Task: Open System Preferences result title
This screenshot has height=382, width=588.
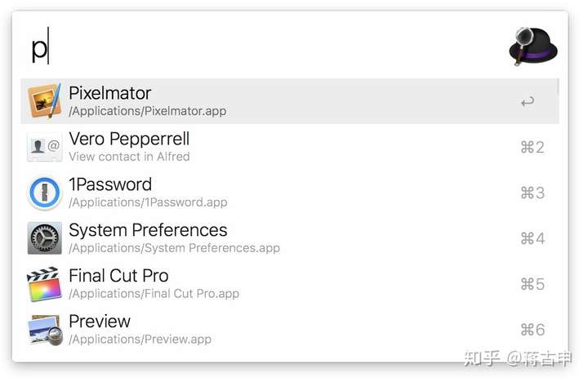Action: pos(148,230)
